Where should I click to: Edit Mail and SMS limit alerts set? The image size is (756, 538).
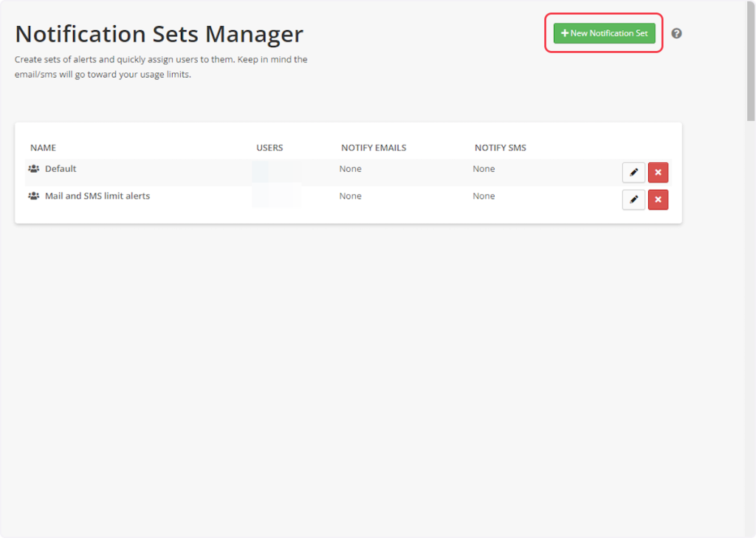633,200
